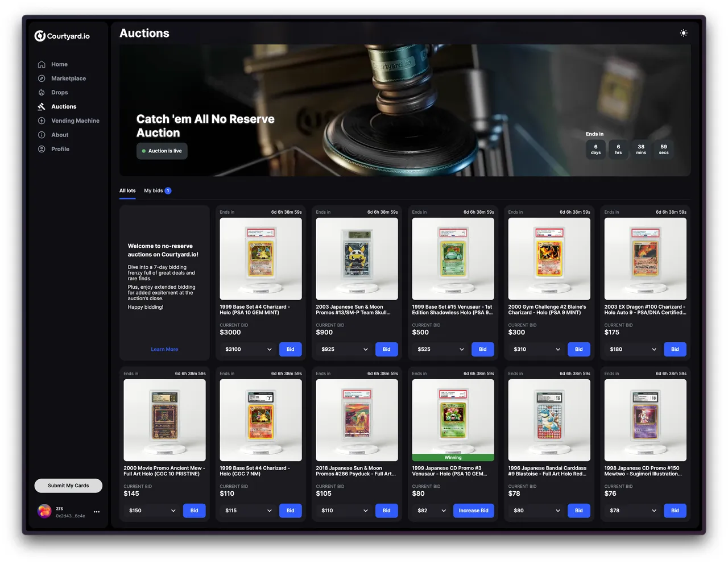This screenshot has width=728, height=564.
Task: Click the About info icon
Action: point(42,135)
